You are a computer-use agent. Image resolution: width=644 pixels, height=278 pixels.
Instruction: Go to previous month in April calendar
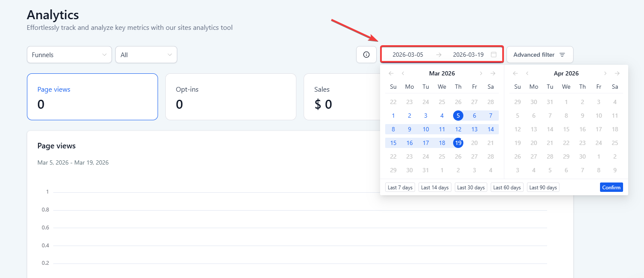coord(527,73)
